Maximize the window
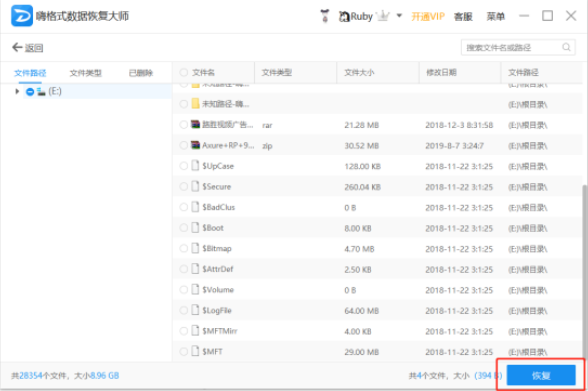Screen dimensions: 588x391 pos(548,16)
